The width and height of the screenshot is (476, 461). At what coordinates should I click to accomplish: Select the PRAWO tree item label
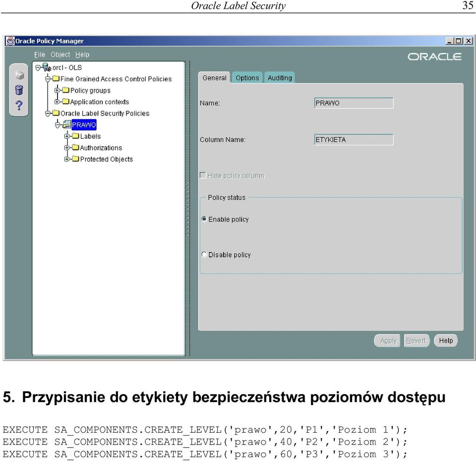[x=84, y=125]
